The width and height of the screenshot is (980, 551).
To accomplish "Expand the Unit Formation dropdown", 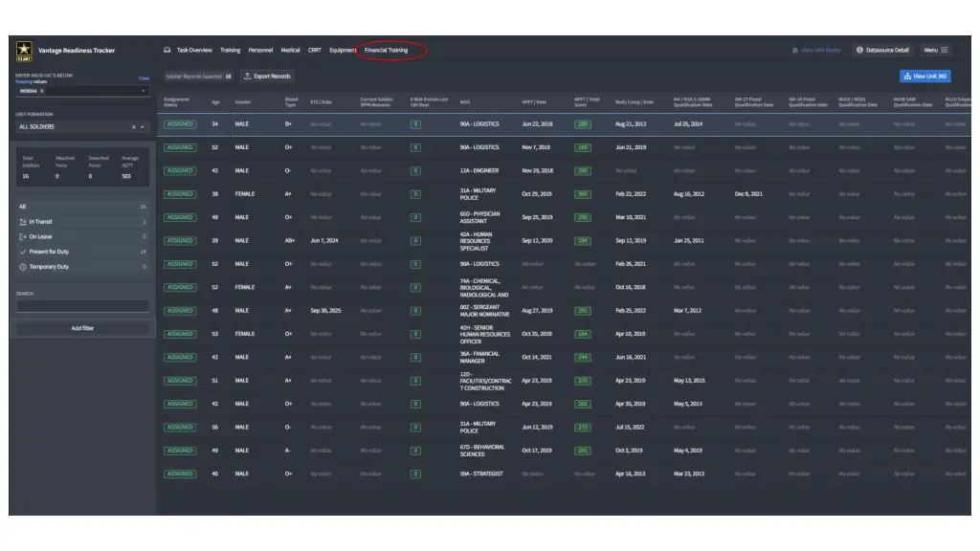I will [x=143, y=127].
